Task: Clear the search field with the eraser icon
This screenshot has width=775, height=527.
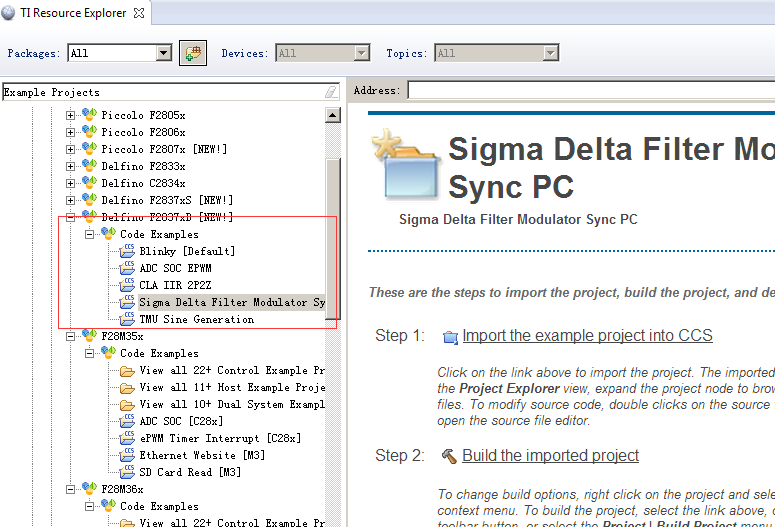Action: (x=331, y=92)
